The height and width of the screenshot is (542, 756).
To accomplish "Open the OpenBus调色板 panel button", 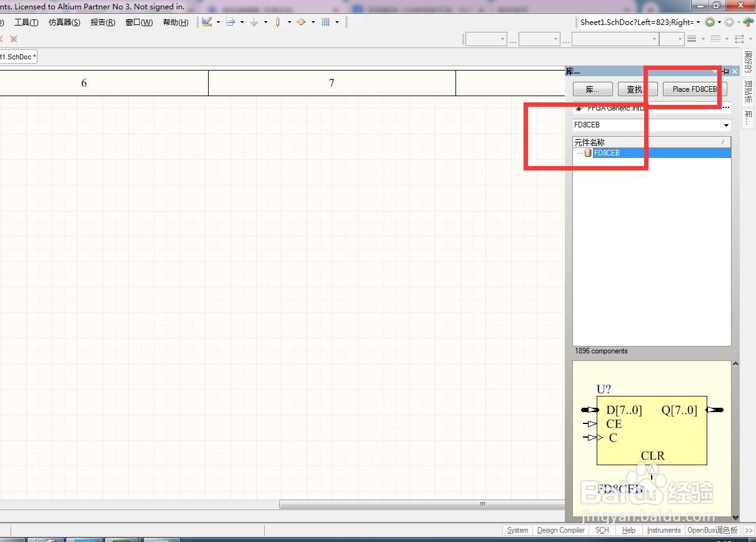I will (x=713, y=530).
